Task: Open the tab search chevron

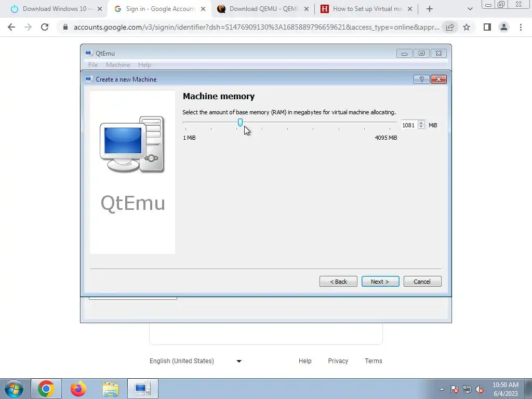Action: [470, 9]
